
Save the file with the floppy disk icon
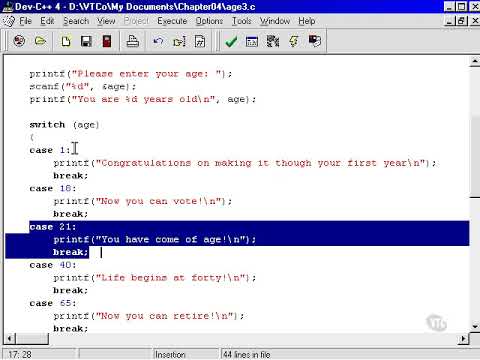click(x=86, y=41)
